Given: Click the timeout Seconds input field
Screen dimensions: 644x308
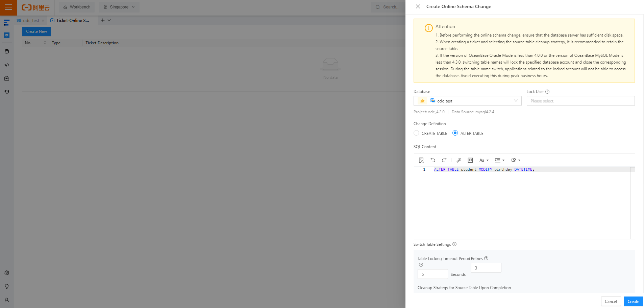Looking at the screenshot, I should coord(432,274).
